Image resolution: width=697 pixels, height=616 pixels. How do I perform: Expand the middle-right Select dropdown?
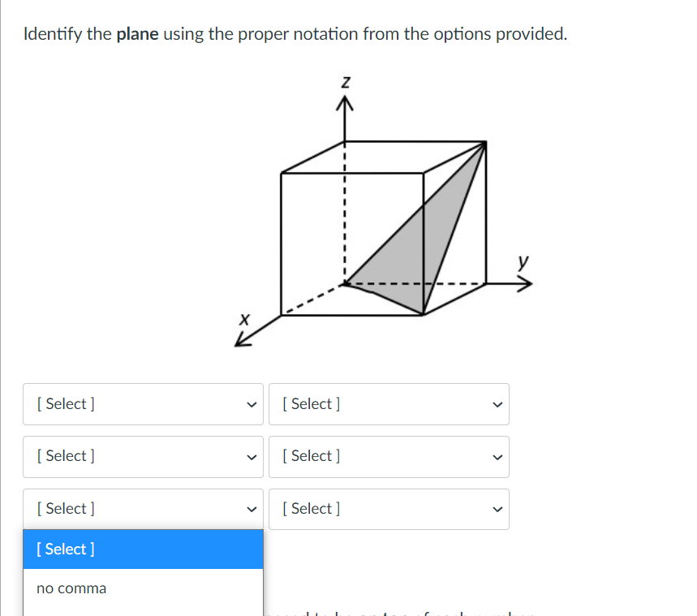pyautogui.click(x=389, y=456)
